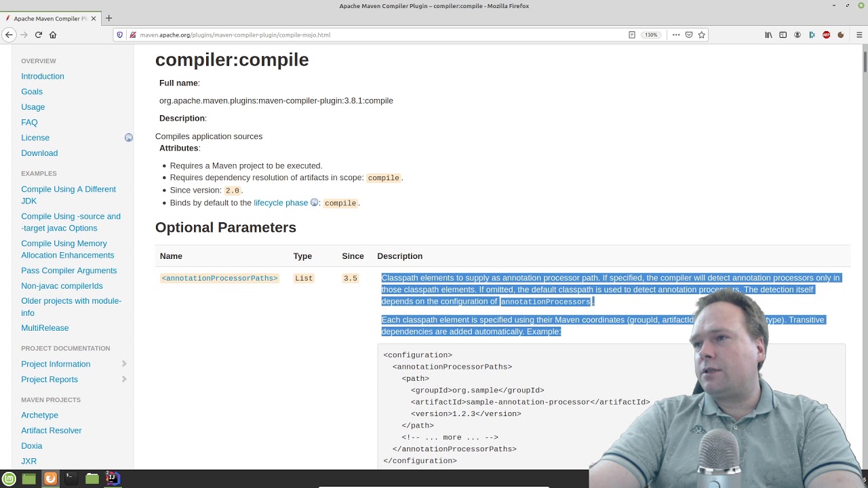The image size is (868, 488).
Task: Switch to IntelliJ IDEA in the taskbar
Action: [113, 479]
